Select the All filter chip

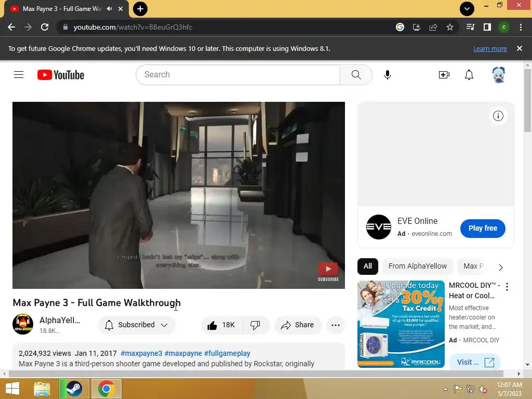point(368,267)
